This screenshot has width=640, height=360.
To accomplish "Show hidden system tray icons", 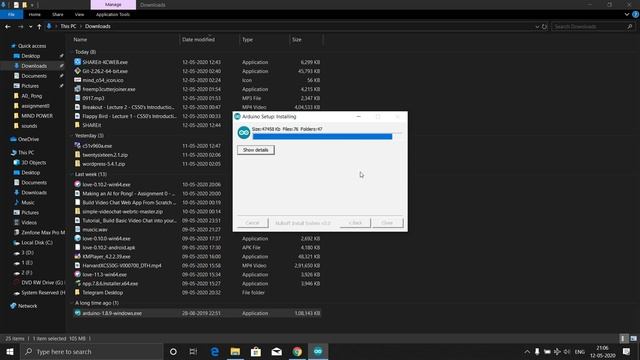I will click(x=527, y=351).
